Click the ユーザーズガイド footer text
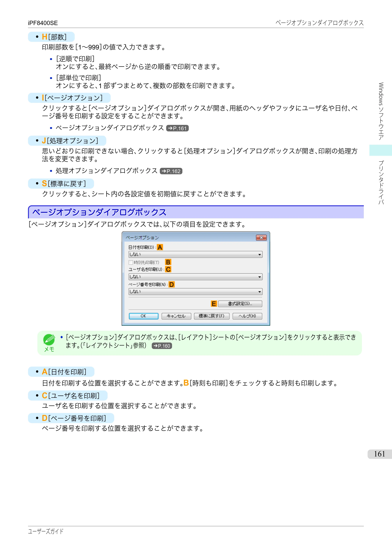Image resolution: width=392 pixels, height=554 pixels. [46, 531]
